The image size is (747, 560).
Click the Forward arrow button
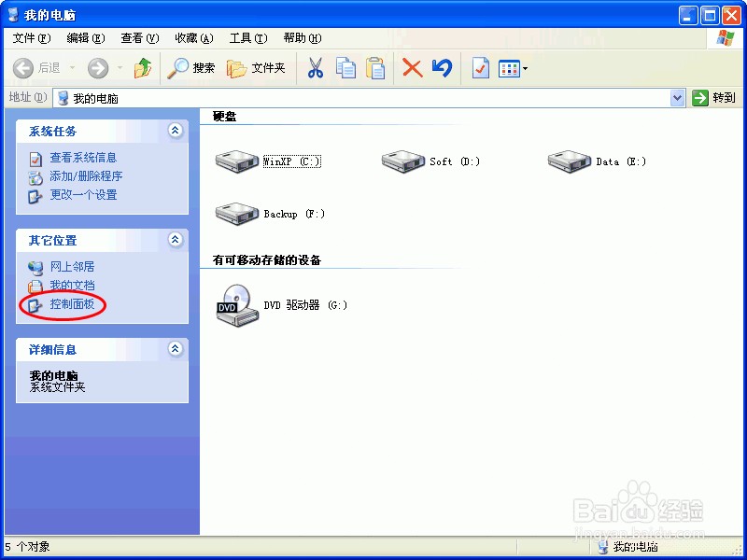(x=98, y=68)
